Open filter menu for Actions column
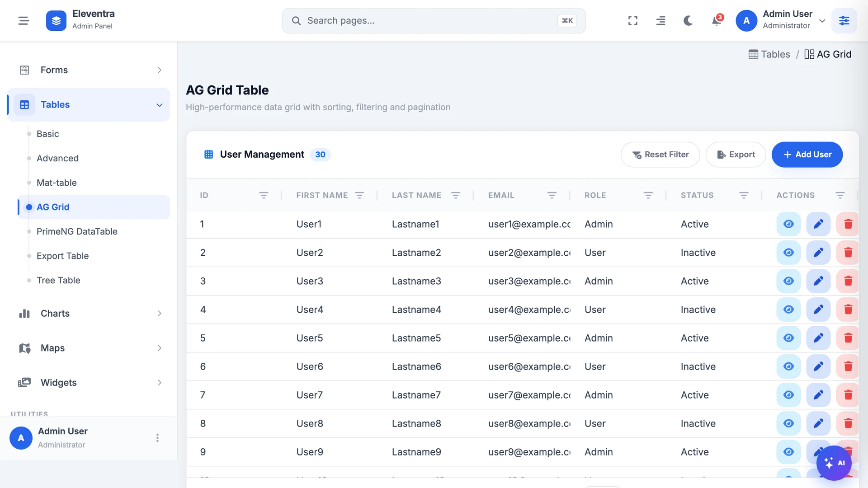868x488 pixels. click(x=840, y=195)
